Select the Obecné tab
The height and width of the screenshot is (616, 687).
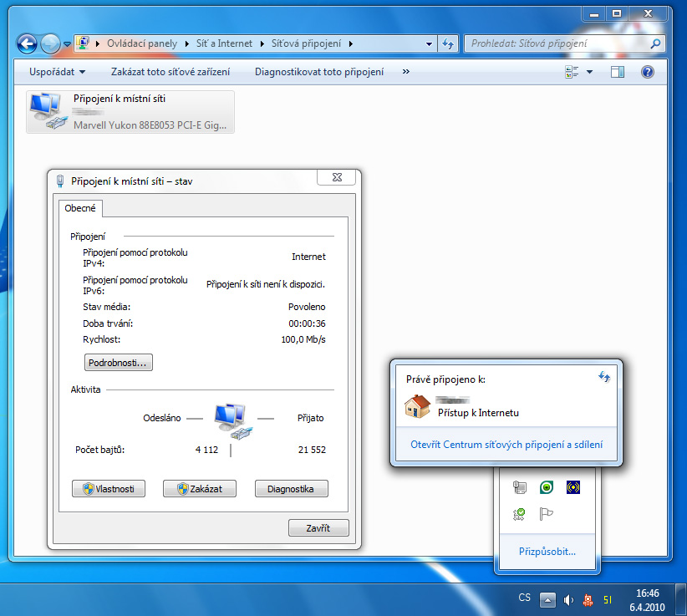(x=80, y=208)
